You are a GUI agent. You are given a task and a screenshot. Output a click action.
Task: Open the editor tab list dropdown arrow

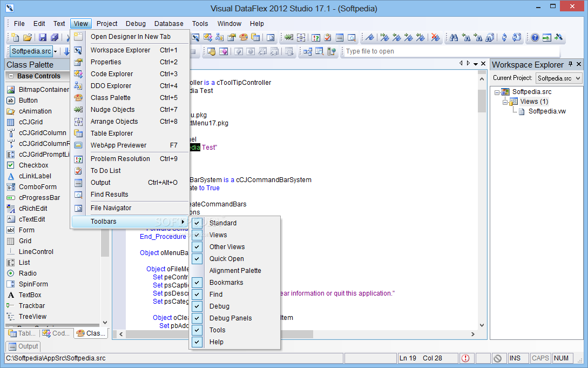(476, 64)
